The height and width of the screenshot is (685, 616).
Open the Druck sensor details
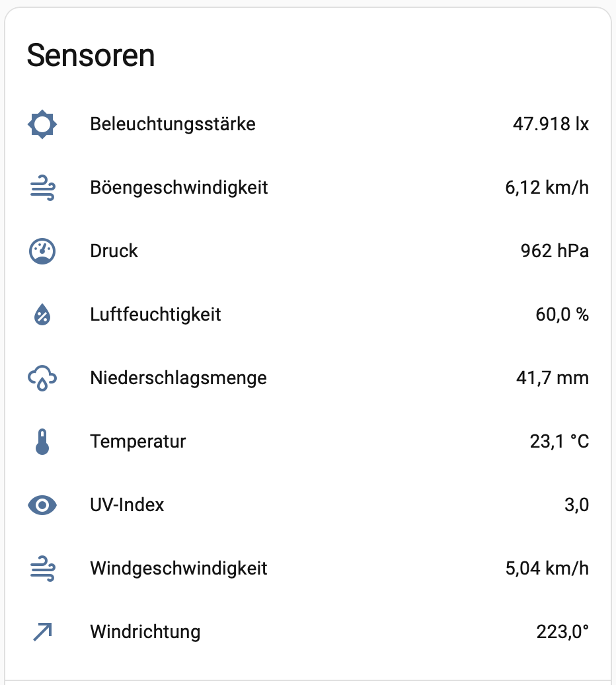click(x=308, y=251)
